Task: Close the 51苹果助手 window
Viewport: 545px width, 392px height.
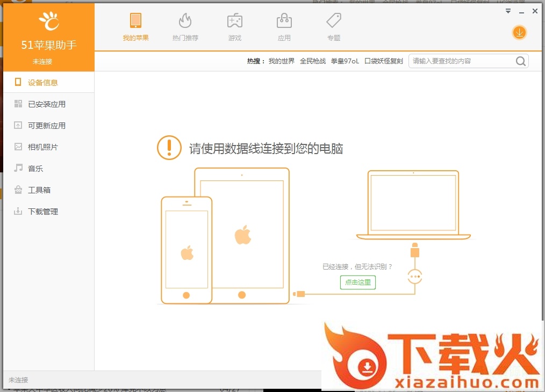Action: pos(535,11)
